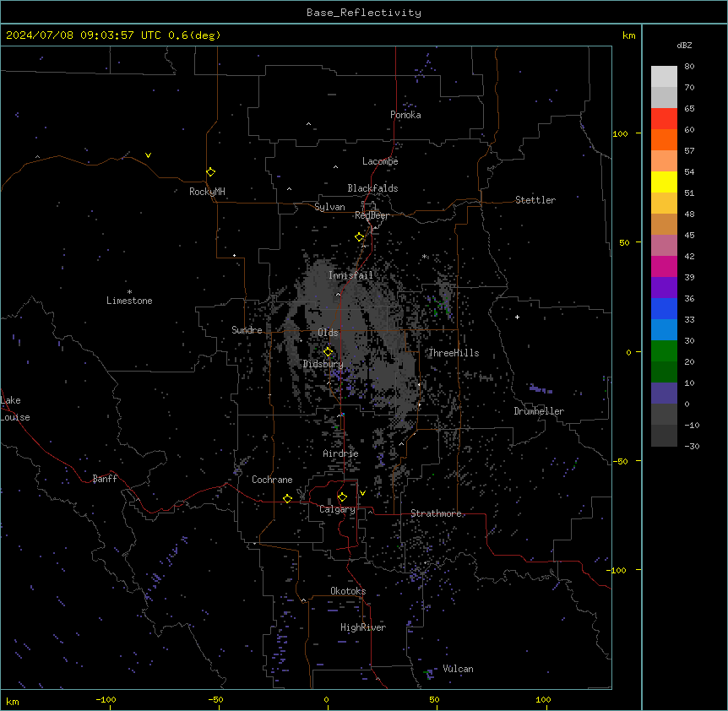Viewport: 728px width, 711px height.
Task: Pick the yellow 54 dBZ legend swatch
Action: pyautogui.click(x=664, y=182)
